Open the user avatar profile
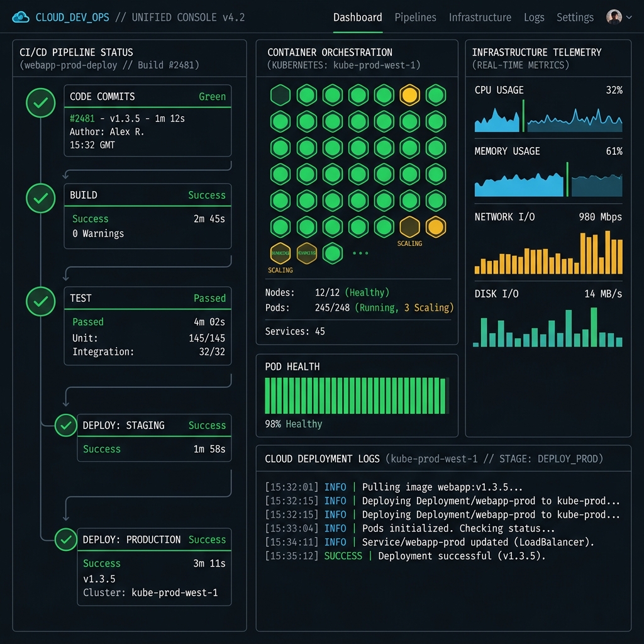This screenshot has width=644, height=644. pyautogui.click(x=614, y=17)
